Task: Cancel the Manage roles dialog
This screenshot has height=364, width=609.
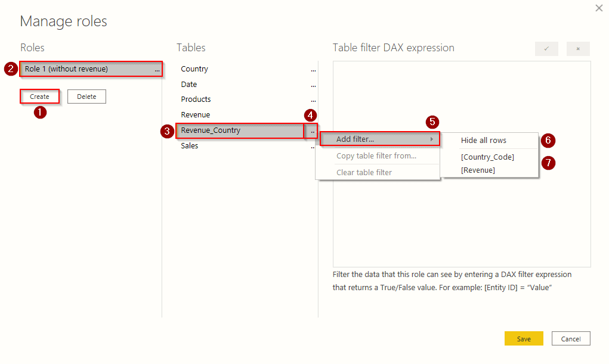Action: [x=570, y=338]
